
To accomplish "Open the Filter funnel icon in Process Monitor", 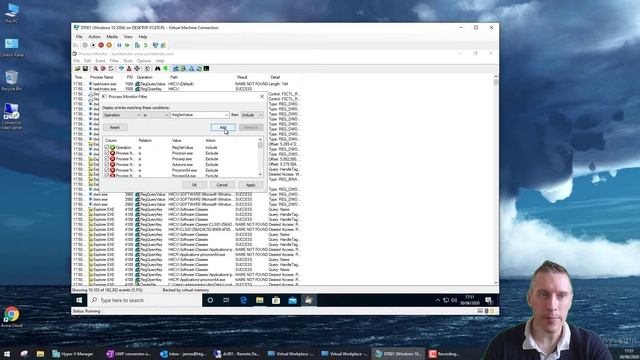I will click(121, 69).
